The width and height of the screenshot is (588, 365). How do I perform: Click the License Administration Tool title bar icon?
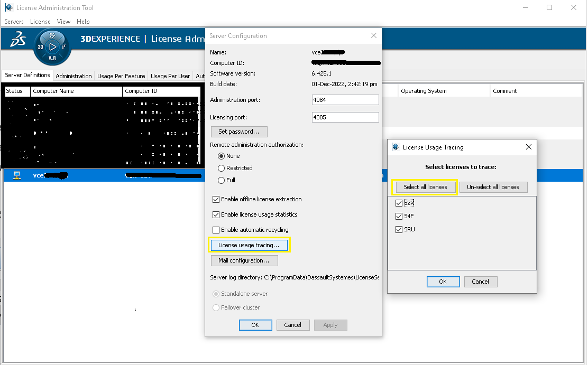[8, 7]
